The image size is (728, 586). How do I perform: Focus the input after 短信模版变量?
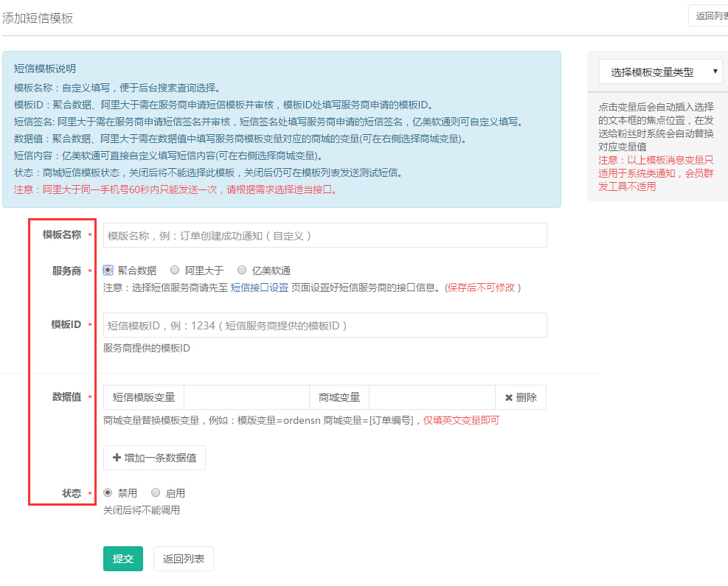(246, 397)
